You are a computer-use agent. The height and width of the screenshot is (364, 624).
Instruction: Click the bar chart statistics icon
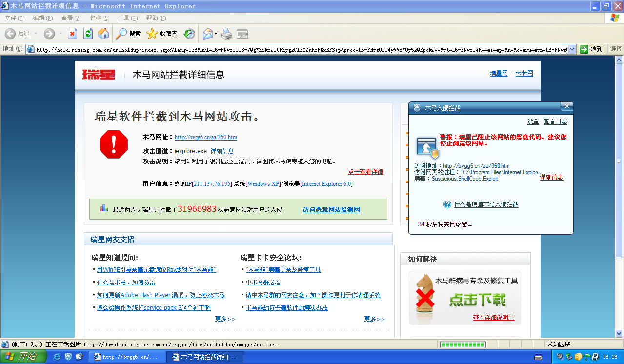pyautogui.click(x=104, y=208)
